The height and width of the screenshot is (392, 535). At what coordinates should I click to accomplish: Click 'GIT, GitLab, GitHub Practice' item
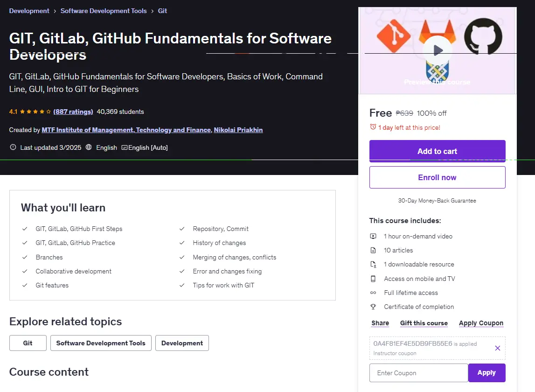click(x=76, y=243)
